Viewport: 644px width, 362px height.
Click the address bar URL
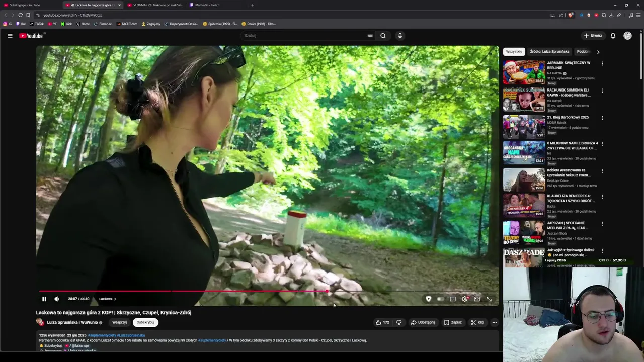pyautogui.click(x=73, y=15)
